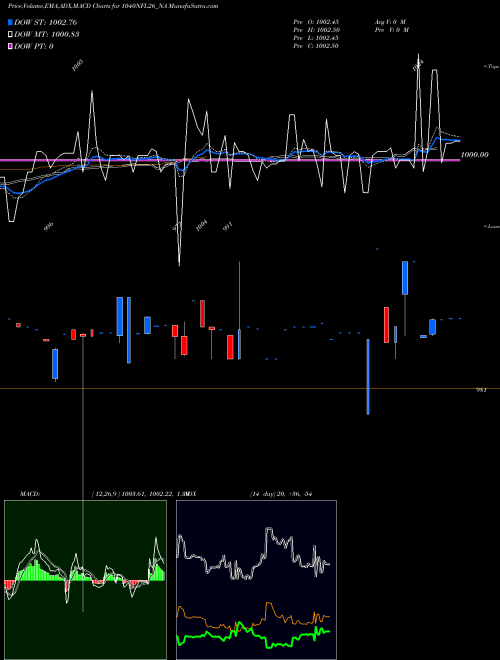The width and height of the screenshot is (500, 660).
Task: Click the 1004 annotation below the price chart
Action: 202,226
